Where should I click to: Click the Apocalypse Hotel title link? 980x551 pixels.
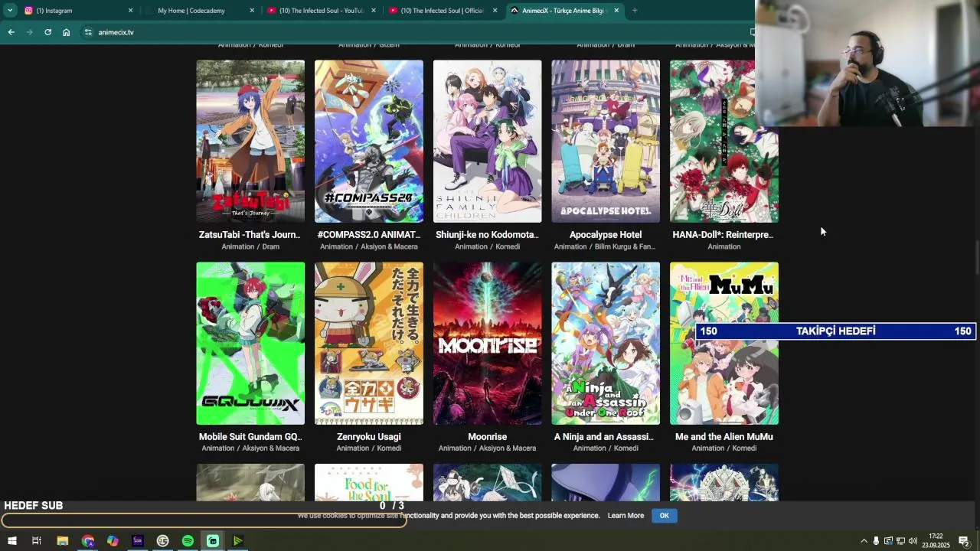point(606,235)
